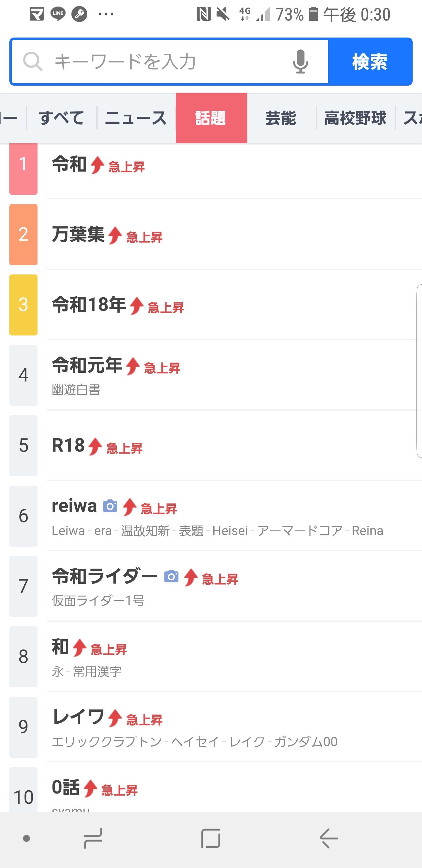Tap the red rising arrow beside 万葉集
422x868 pixels.
coord(115,235)
